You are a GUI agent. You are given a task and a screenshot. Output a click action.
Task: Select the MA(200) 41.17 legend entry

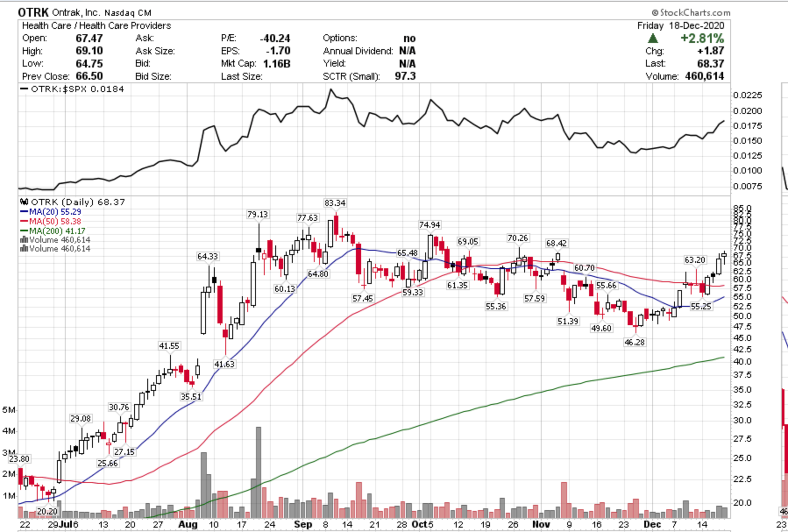click(x=53, y=231)
